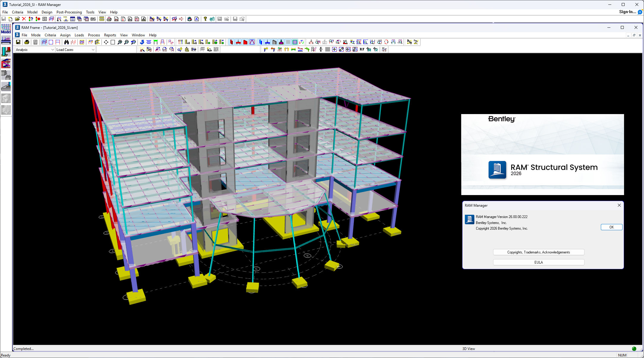Click the green status indicator in status bar

click(634, 349)
